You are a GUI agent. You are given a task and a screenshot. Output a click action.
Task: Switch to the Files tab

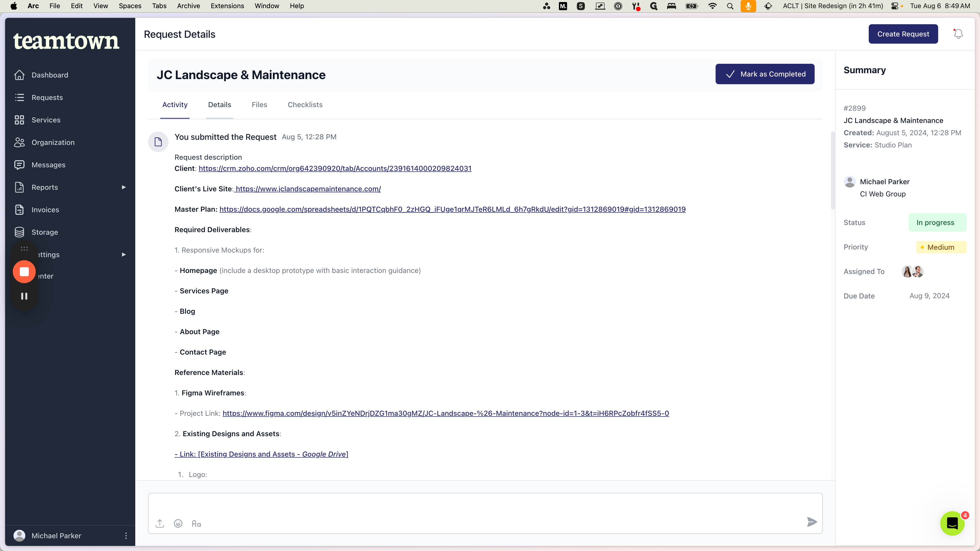click(259, 105)
